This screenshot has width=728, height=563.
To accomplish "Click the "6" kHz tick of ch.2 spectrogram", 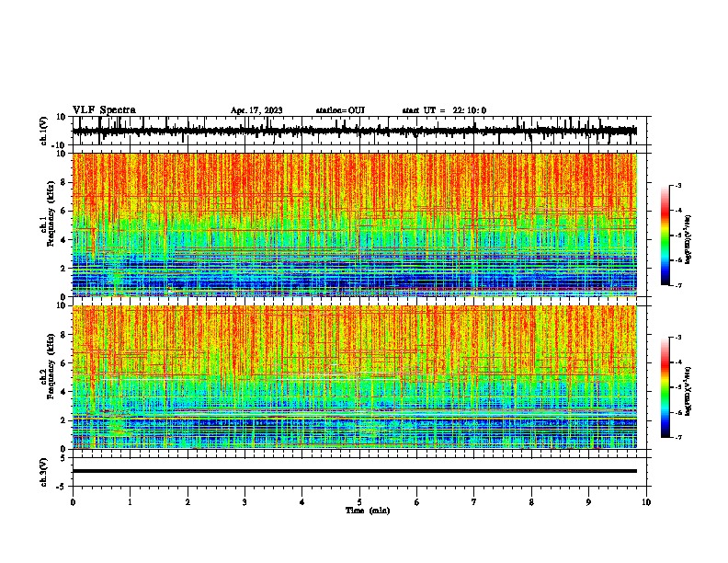I will coord(63,363).
